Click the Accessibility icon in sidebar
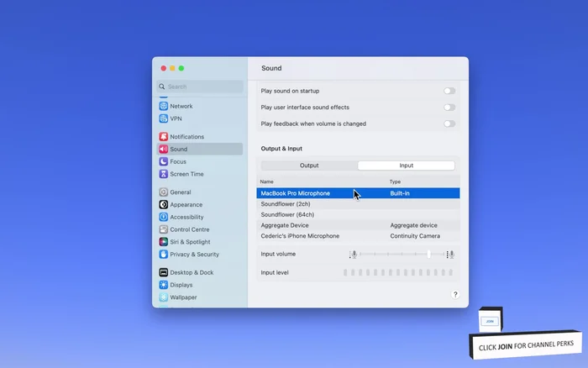Screen dimensions: 588x368 (x=163, y=217)
